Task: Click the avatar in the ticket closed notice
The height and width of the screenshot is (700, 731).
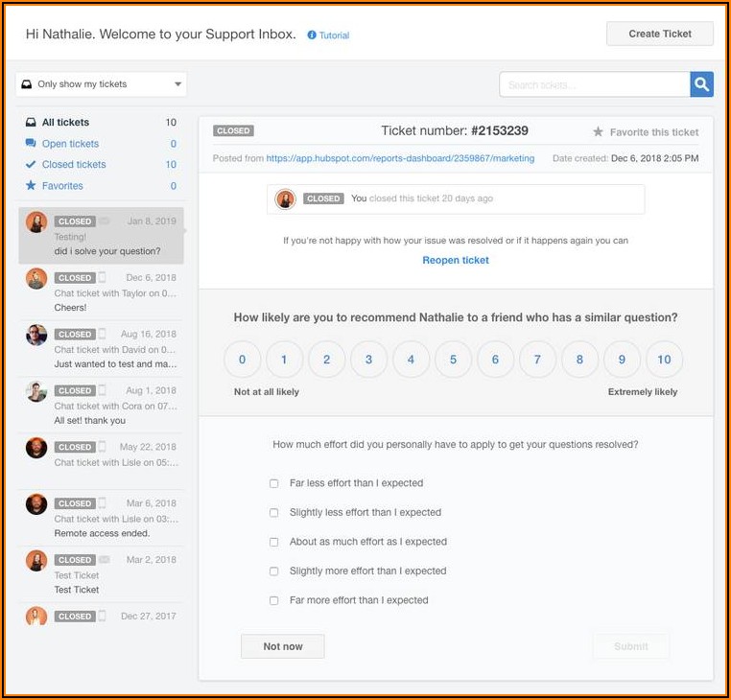Action: pyautogui.click(x=285, y=198)
